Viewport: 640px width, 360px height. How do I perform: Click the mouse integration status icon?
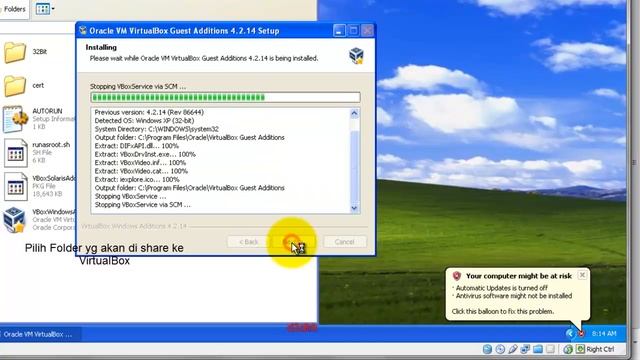568,349
